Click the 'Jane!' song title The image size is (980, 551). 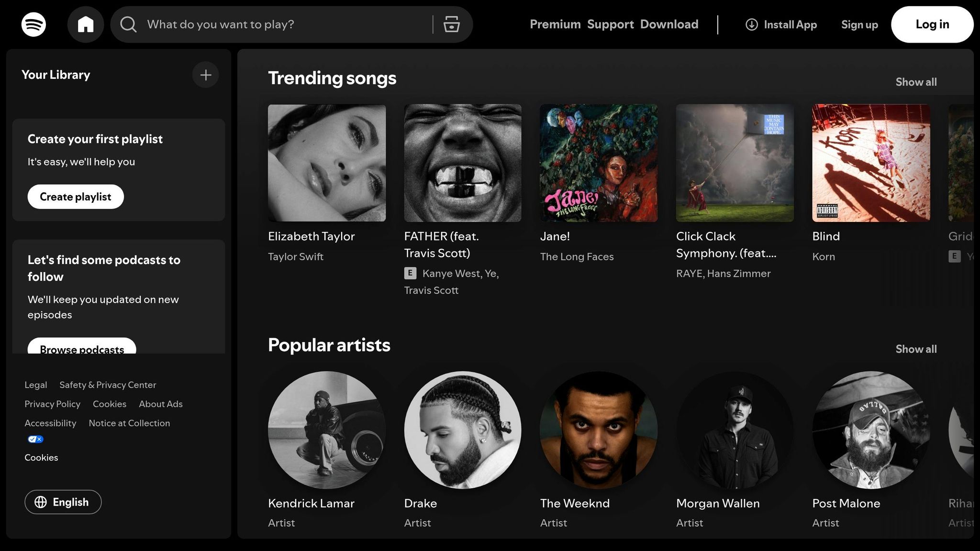[555, 236]
